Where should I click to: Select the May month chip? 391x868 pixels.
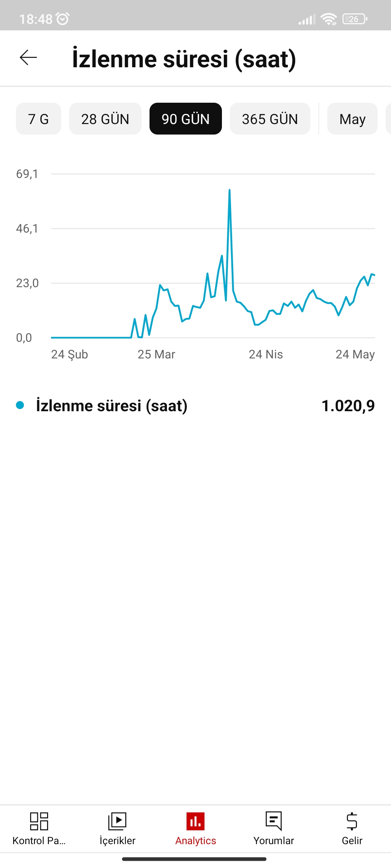pos(352,119)
